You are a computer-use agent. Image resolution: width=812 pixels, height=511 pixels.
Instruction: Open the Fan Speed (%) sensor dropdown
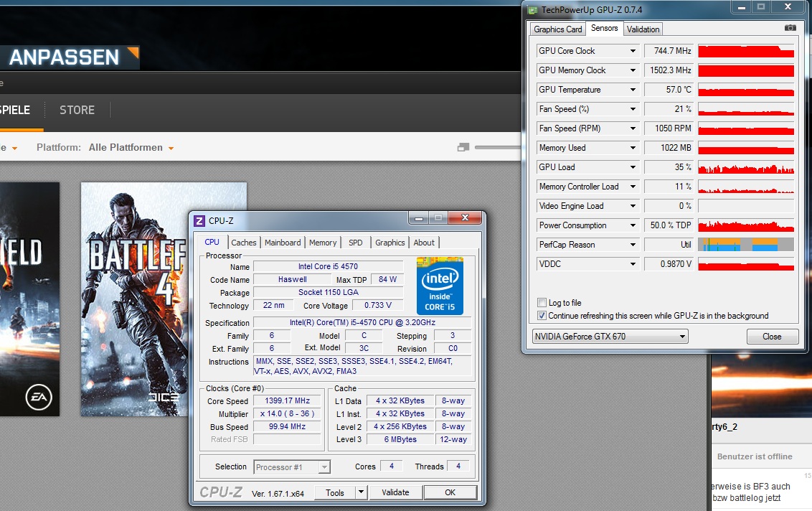click(633, 109)
